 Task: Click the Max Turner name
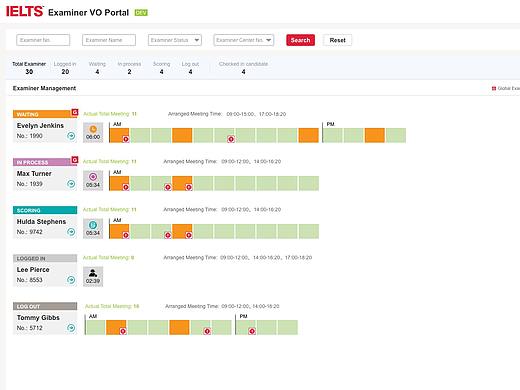point(34,174)
